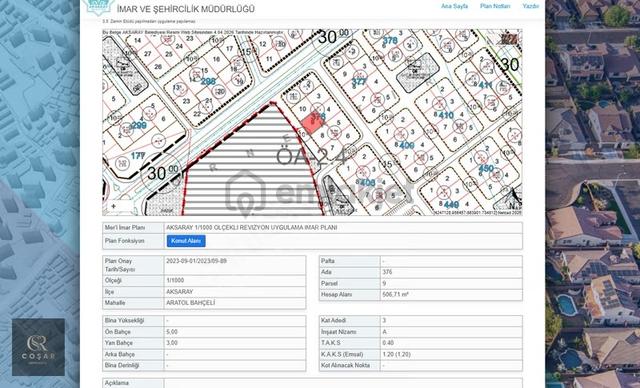The width and height of the screenshot is (640, 388).
Task: Click block number 377 on the map
Action: click(x=359, y=82)
